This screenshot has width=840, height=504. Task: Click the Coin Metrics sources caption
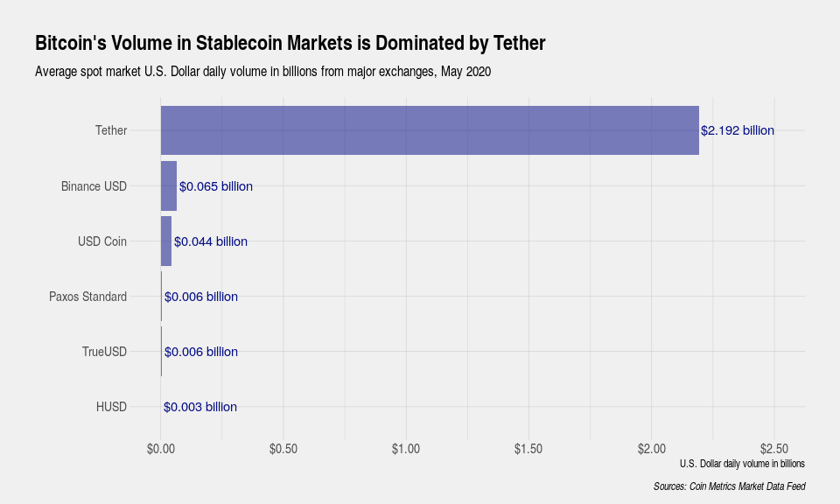(729, 486)
